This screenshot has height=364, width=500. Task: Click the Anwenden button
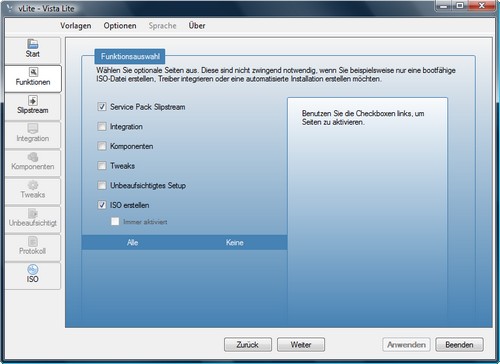tap(406, 345)
